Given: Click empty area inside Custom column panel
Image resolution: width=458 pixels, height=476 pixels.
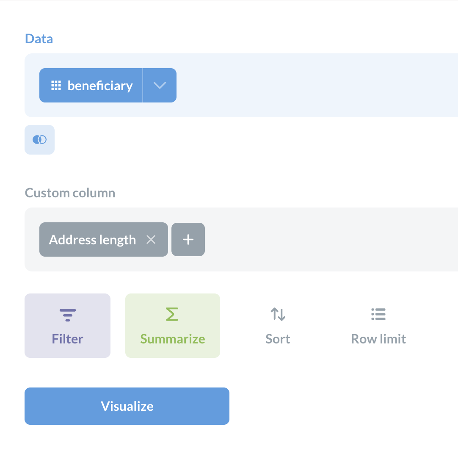Looking at the screenshot, I should (331, 240).
